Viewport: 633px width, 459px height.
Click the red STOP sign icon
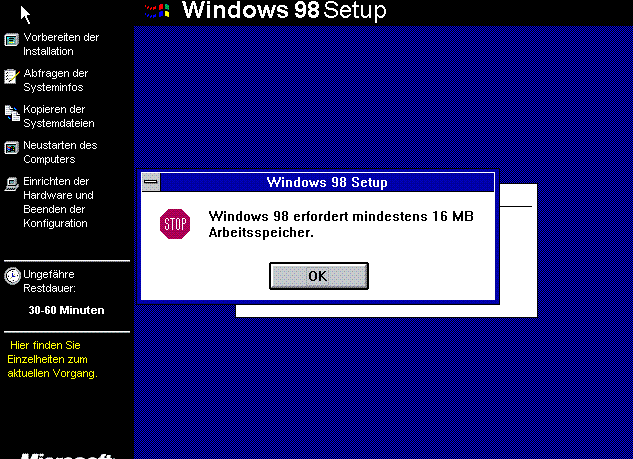coord(175,224)
